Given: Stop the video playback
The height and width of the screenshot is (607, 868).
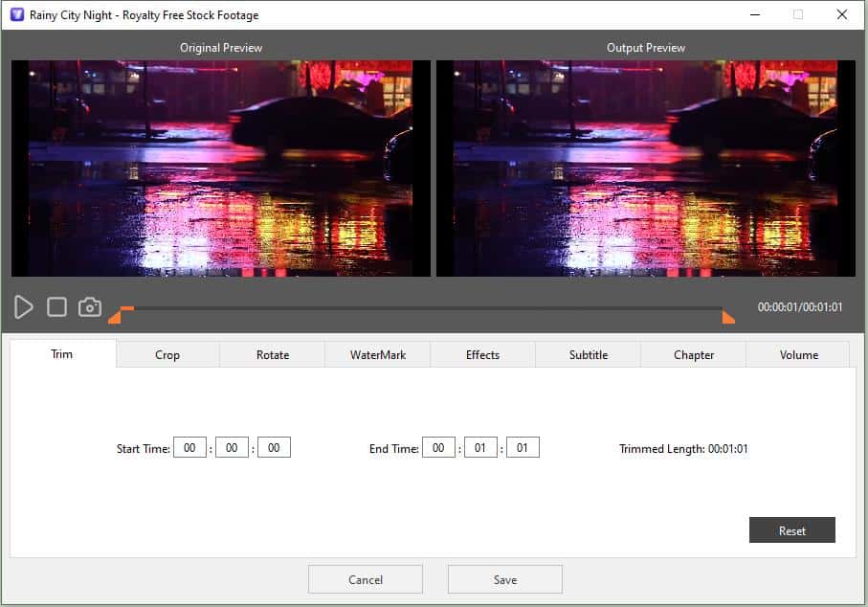Looking at the screenshot, I should 56,306.
